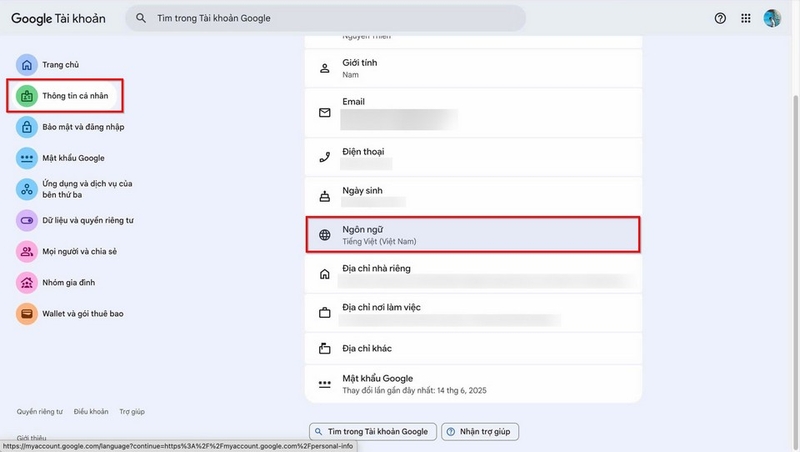Open Dữ liệu và quyền riêng tư
The height and width of the screenshot is (452, 800).
tap(88, 220)
